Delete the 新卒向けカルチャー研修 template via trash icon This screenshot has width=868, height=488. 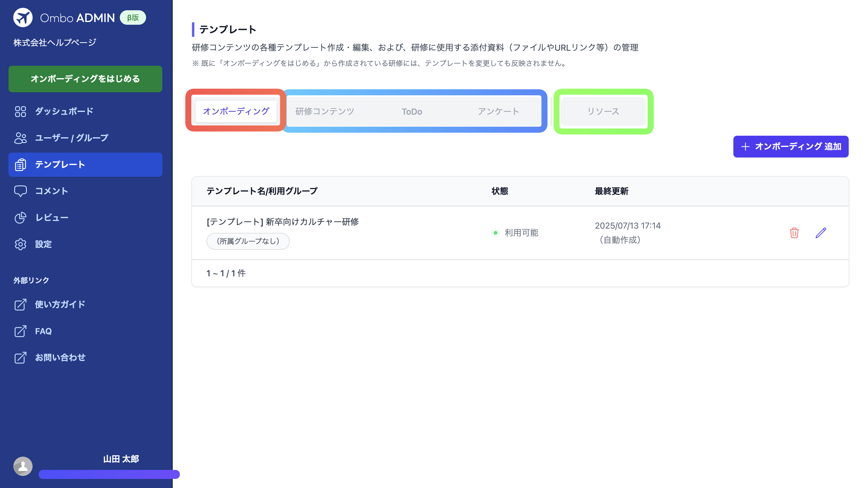pyautogui.click(x=794, y=233)
